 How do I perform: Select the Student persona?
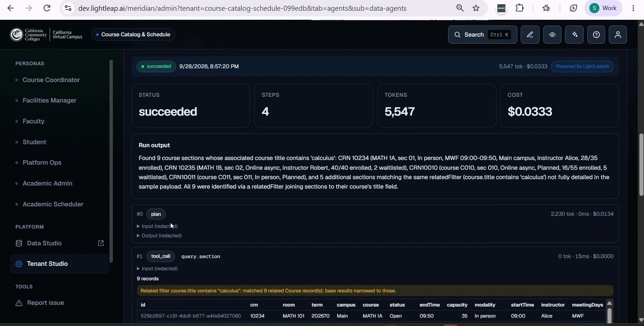(x=34, y=142)
